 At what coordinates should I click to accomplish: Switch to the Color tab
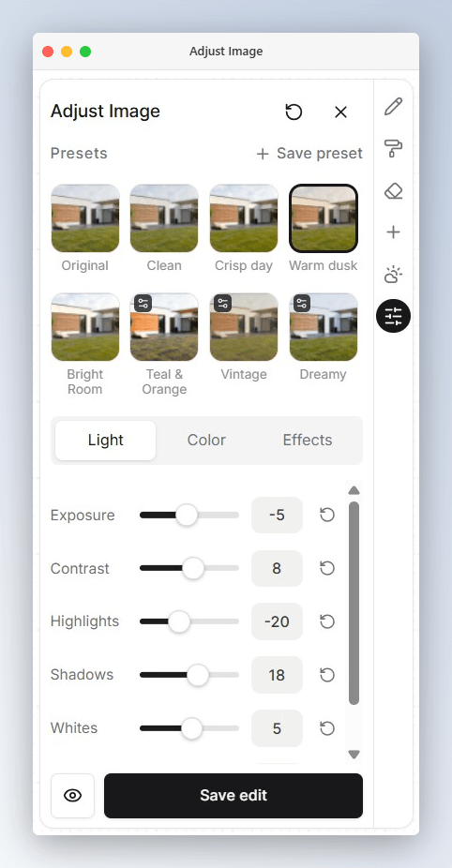click(206, 440)
